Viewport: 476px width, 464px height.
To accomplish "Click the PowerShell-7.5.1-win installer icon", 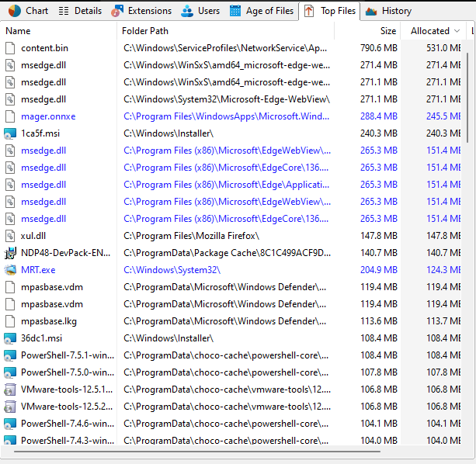I will tap(10, 355).
